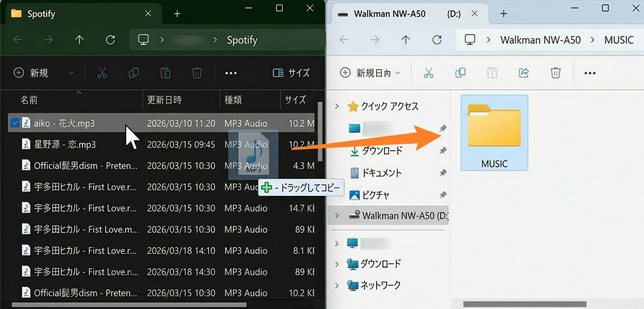This screenshot has height=309, width=644.
Task: Click Paste icon in Walkman window toolbar
Action: tap(492, 73)
